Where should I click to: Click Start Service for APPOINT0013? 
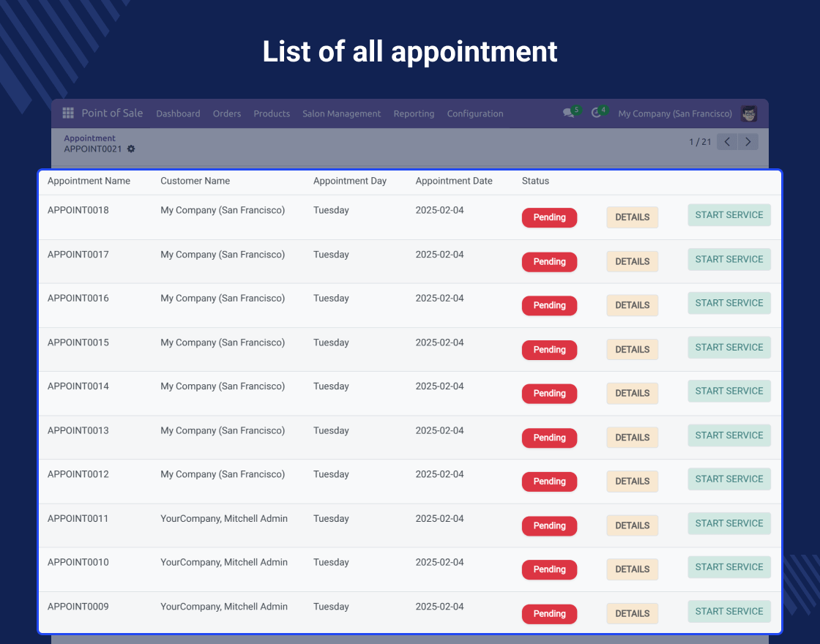[729, 435]
